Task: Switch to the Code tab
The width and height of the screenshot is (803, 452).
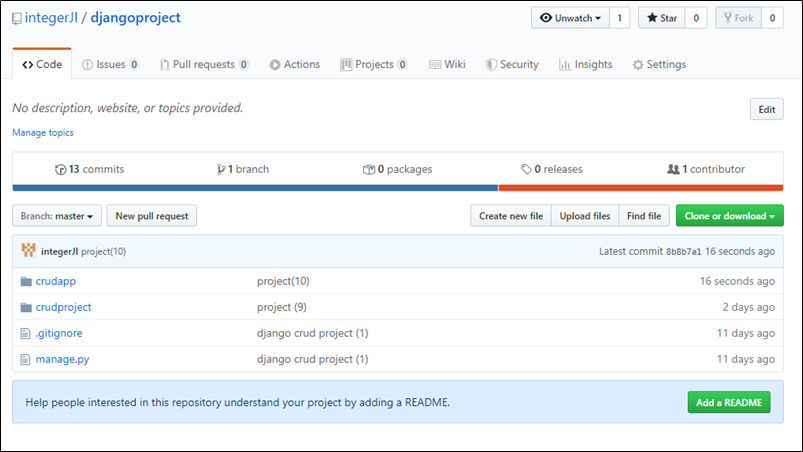Action: [x=42, y=64]
